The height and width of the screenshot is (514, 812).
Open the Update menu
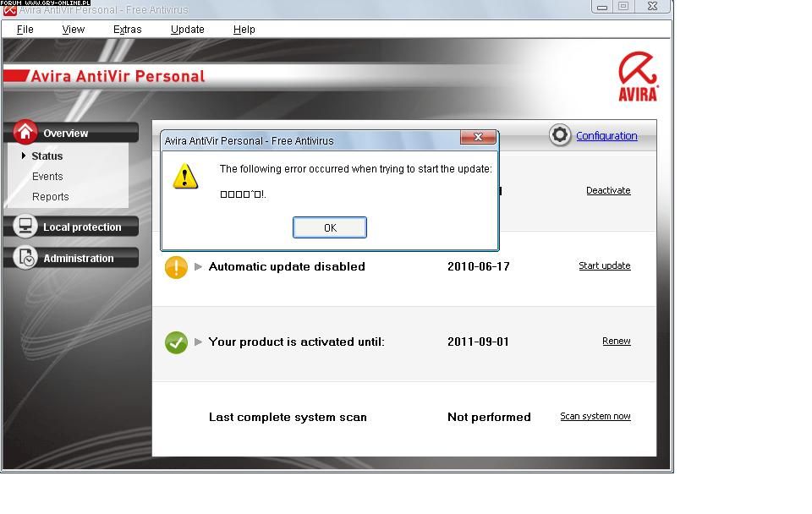coord(188,30)
